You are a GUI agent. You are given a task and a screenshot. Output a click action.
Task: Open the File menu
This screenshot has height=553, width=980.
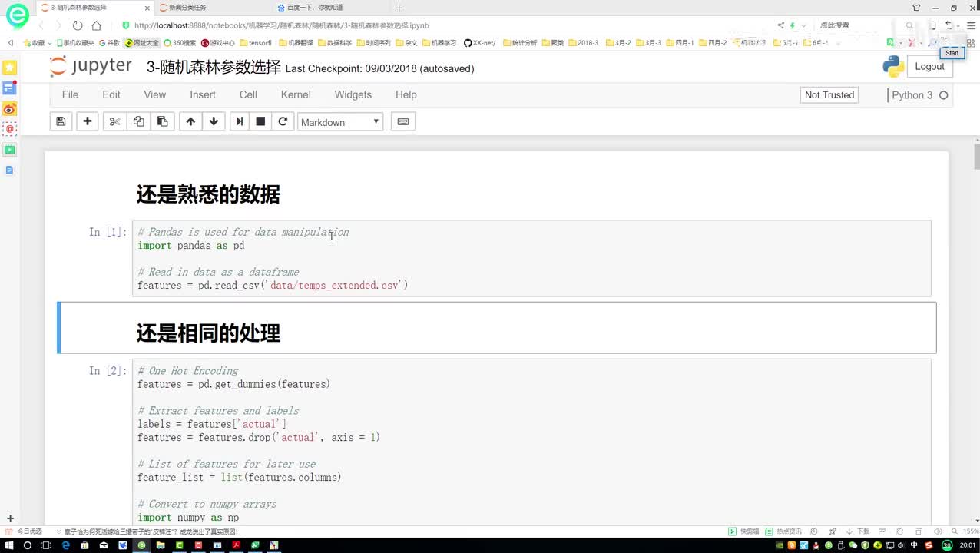pyautogui.click(x=70, y=94)
